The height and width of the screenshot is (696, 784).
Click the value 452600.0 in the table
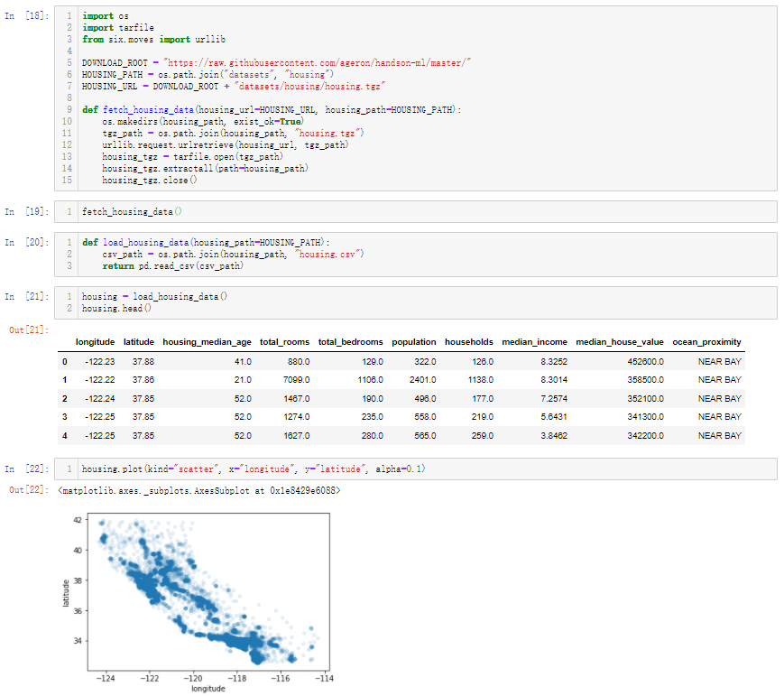645,361
